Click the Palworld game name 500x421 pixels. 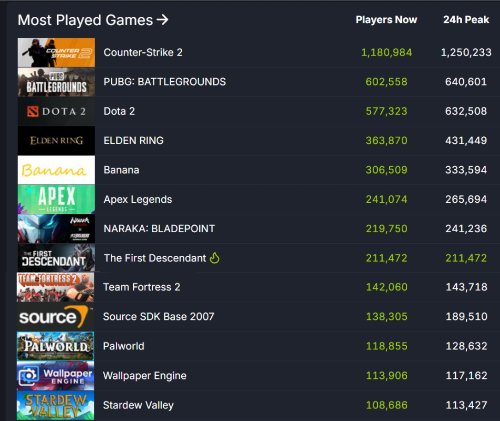click(x=124, y=346)
